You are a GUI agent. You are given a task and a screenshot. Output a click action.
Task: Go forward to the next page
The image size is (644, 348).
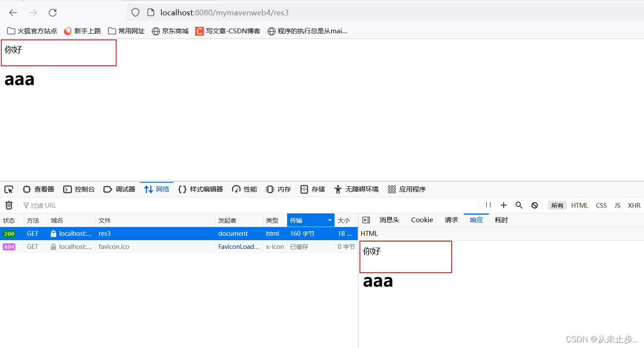pos(33,13)
